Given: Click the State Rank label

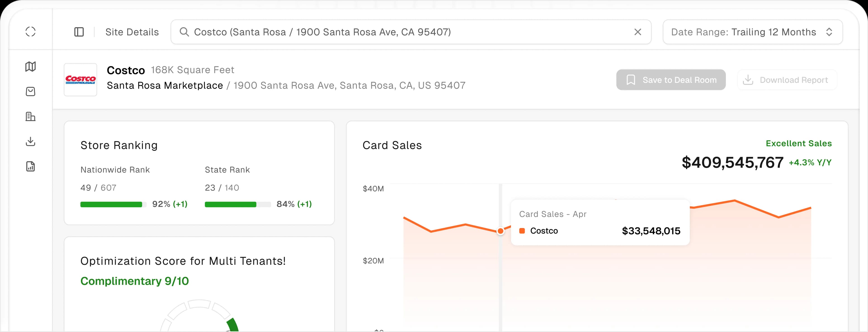Looking at the screenshot, I should (x=227, y=170).
